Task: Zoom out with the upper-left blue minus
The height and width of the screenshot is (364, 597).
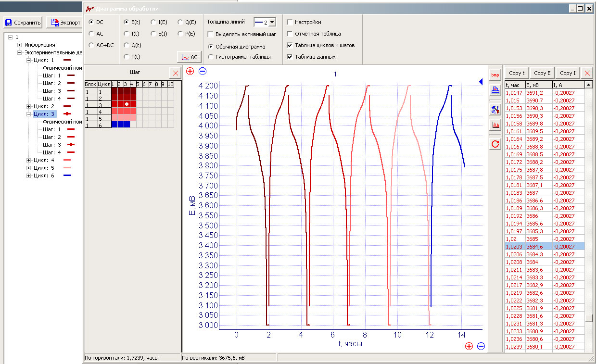Action: (203, 72)
